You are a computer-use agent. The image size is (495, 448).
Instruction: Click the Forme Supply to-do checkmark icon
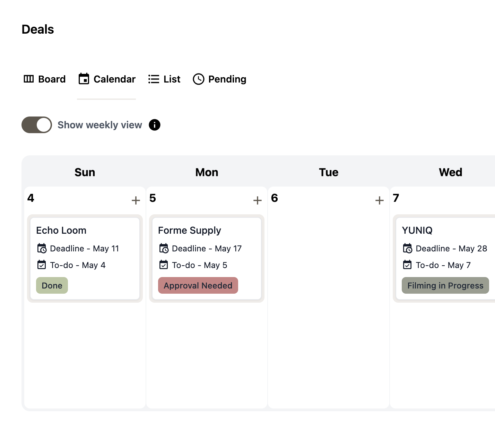click(164, 265)
